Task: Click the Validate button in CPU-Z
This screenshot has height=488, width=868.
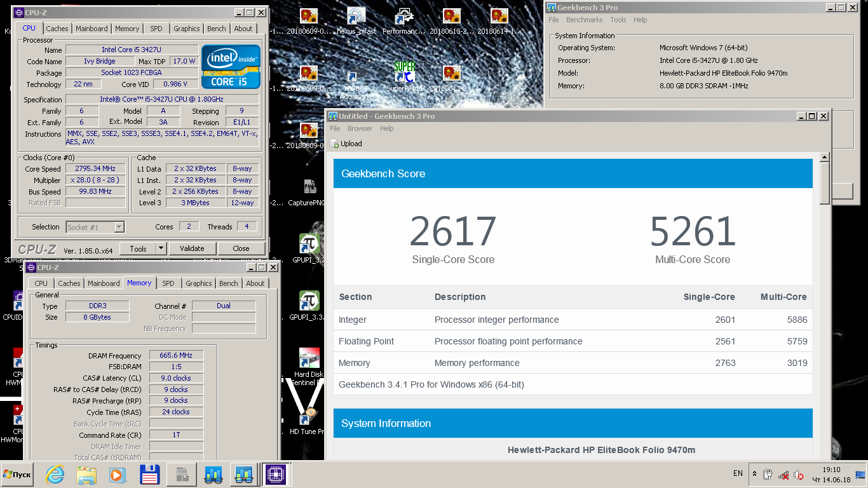Action: click(192, 248)
